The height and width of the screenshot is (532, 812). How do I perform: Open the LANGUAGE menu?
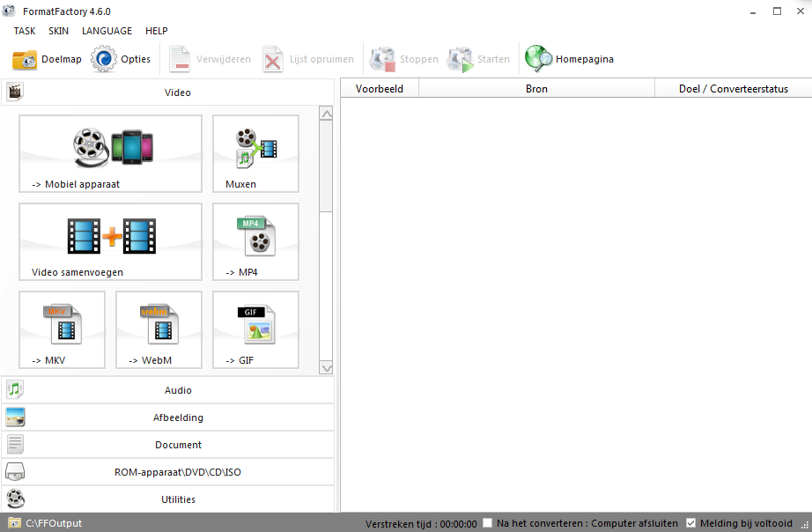pos(107,31)
